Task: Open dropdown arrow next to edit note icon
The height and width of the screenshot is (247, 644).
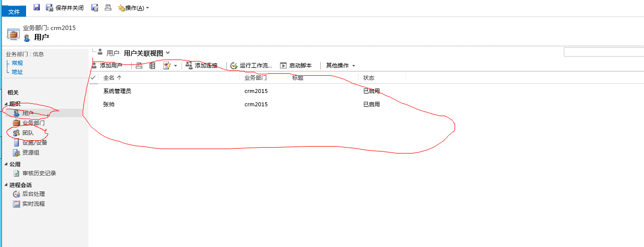Action: [175, 66]
